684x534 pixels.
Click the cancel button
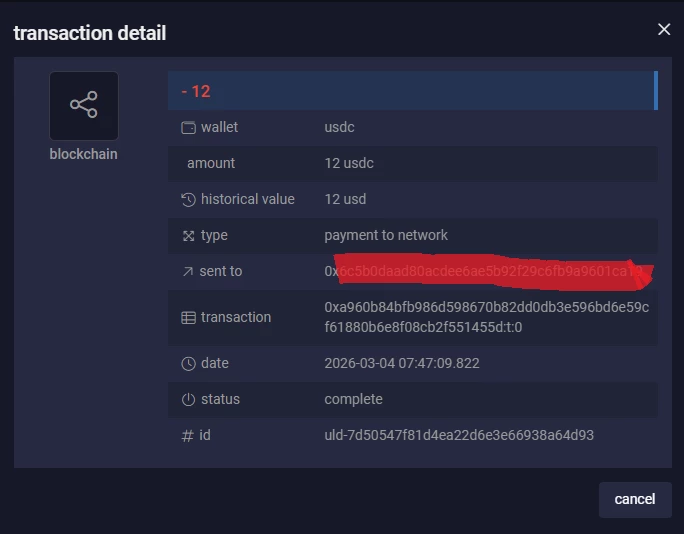(x=635, y=500)
